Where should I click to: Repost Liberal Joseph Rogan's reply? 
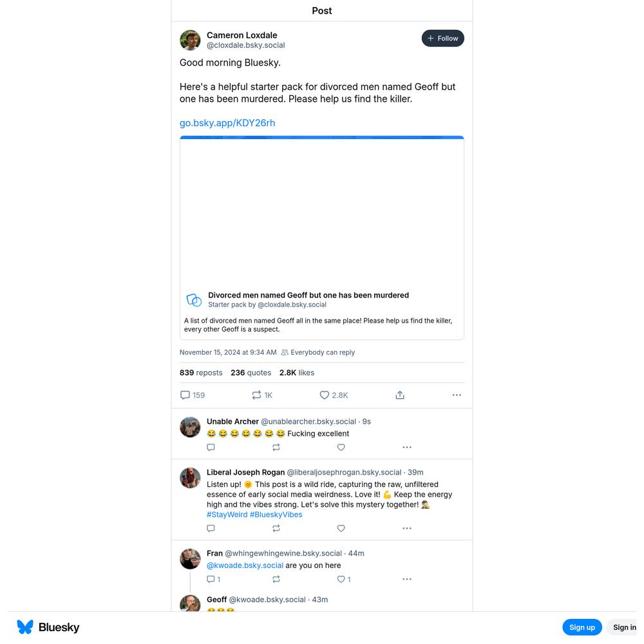276,528
